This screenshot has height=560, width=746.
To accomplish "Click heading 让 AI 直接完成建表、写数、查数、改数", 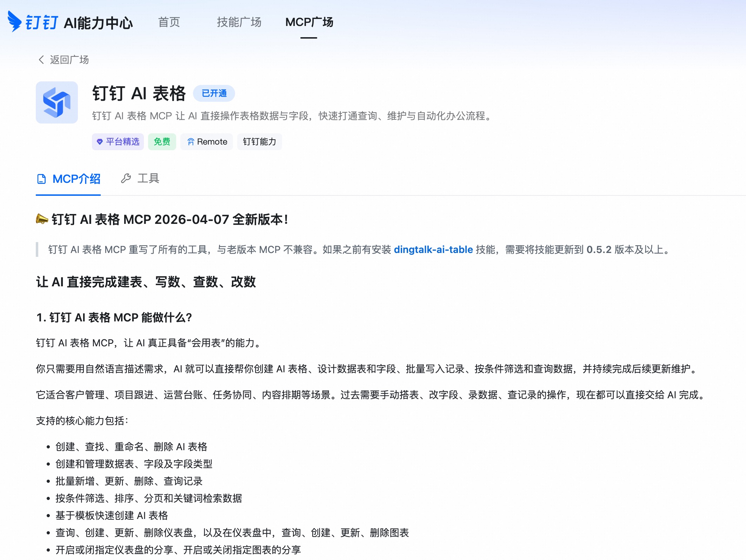I will (146, 282).
